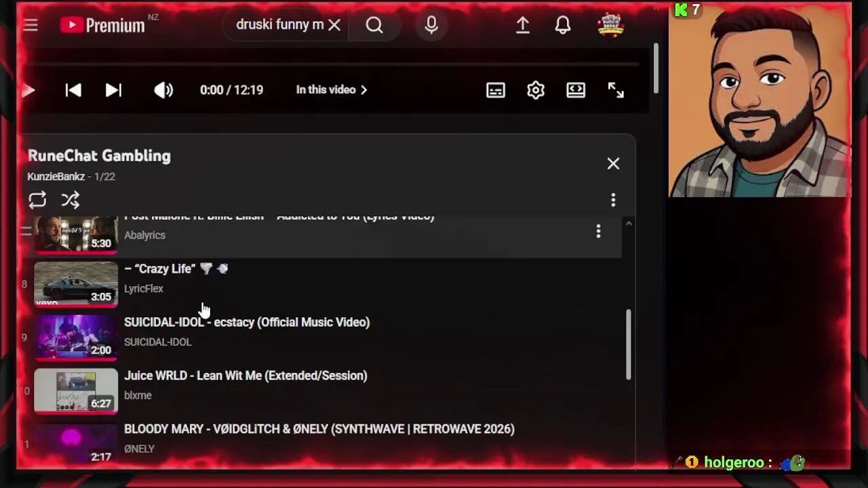Open the YouTube hamburger guide menu
Screen dimensions: 868x488
click(31, 26)
